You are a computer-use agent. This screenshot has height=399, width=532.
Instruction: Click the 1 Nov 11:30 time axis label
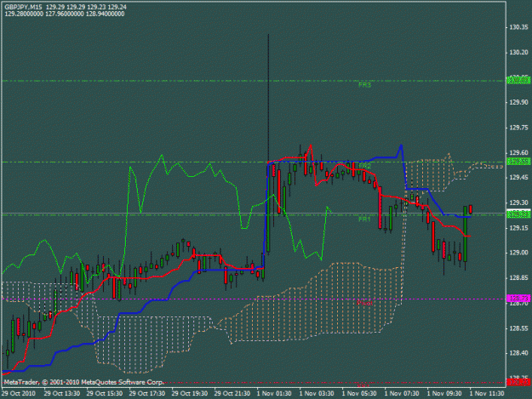pyautogui.click(x=487, y=394)
